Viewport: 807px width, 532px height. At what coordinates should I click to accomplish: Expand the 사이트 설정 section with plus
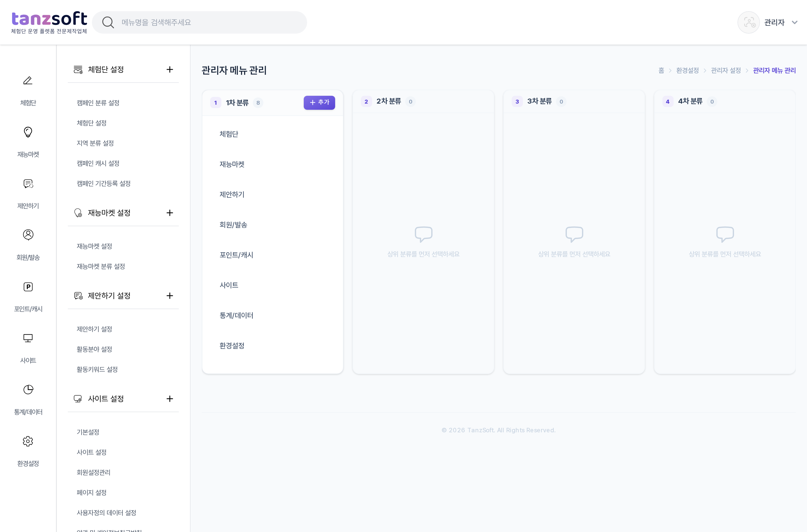coord(170,399)
